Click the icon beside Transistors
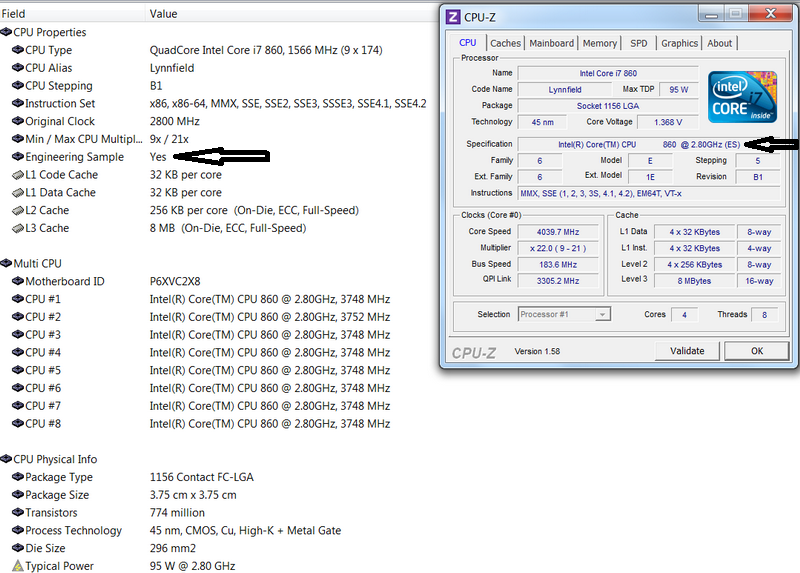The image size is (800, 573). tap(18, 512)
